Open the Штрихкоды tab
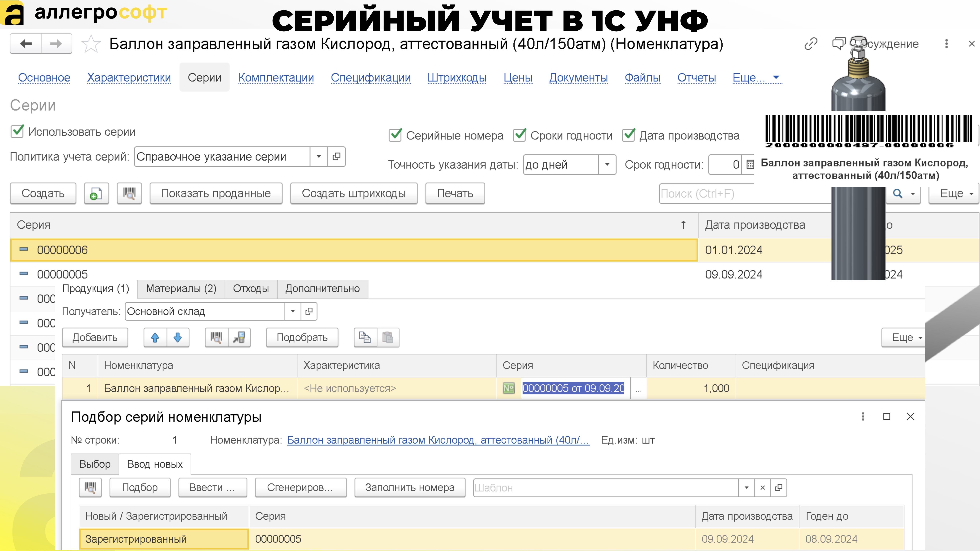This screenshot has height=551, width=980. point(457,77)
